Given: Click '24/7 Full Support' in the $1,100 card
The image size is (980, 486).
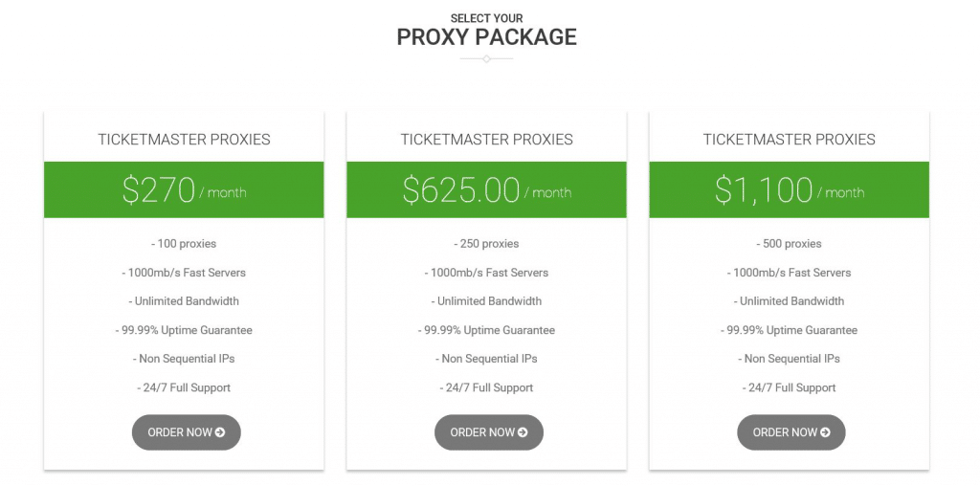Looking at the screenshot, I should pos(790,387).
